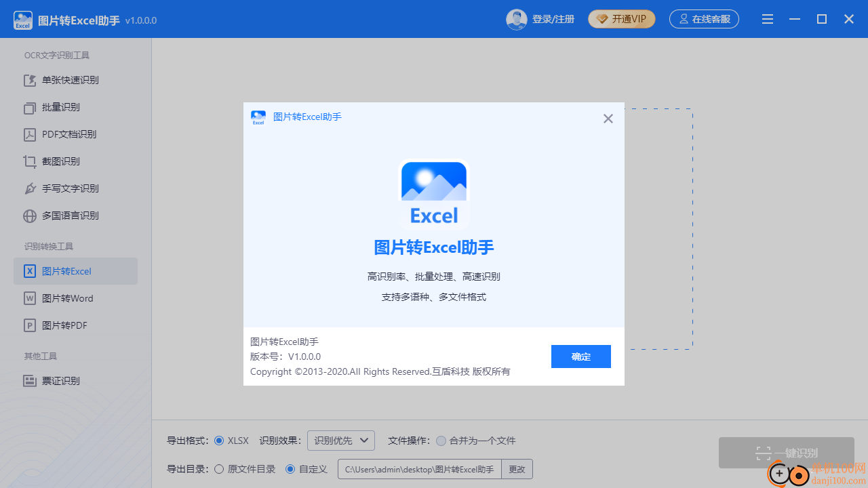The width and height of the screenshot is (868, 488).
Task: Click the 图片转Excel X icon
Action: click(30, 271)
